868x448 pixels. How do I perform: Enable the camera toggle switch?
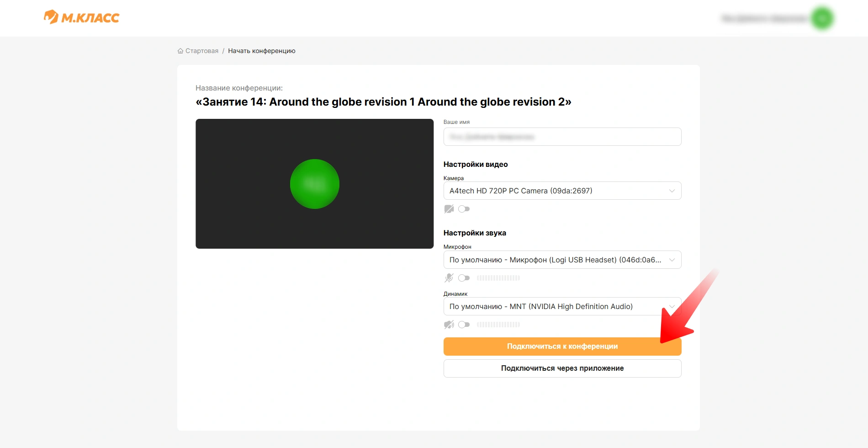point(464,209)
